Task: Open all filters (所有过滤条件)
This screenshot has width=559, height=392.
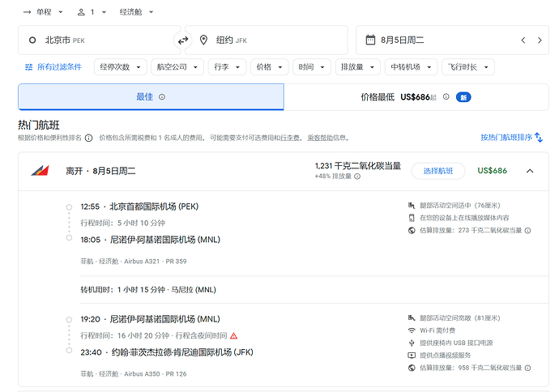Action: [x=53, y=67]
